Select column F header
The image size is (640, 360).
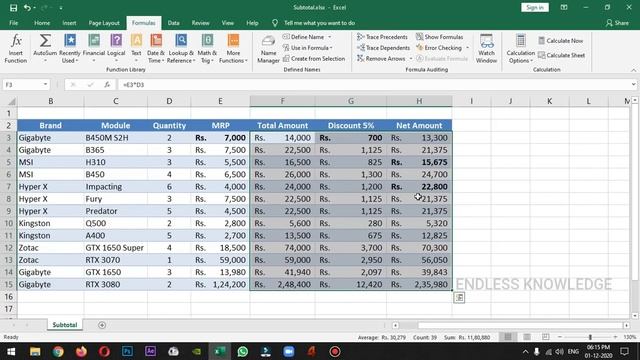click(x=282, y=101)
